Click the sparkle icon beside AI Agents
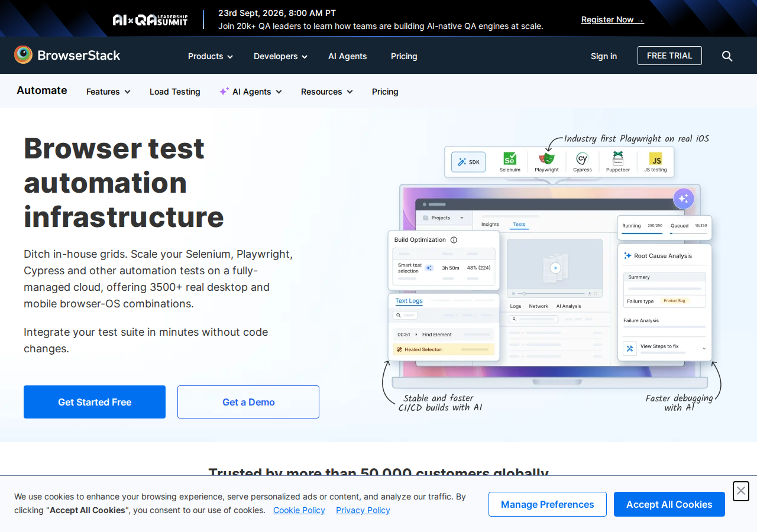Image resolution: width=757 pixels, height=532 pixels. [x=224, y=91]
